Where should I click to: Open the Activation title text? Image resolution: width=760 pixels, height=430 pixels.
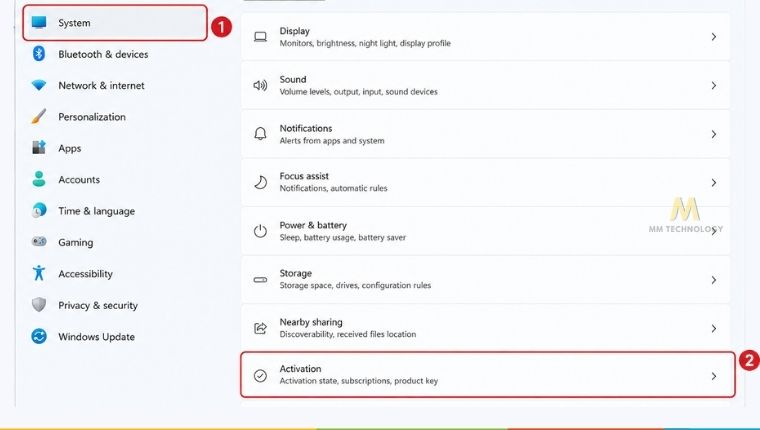coord(300,368)
